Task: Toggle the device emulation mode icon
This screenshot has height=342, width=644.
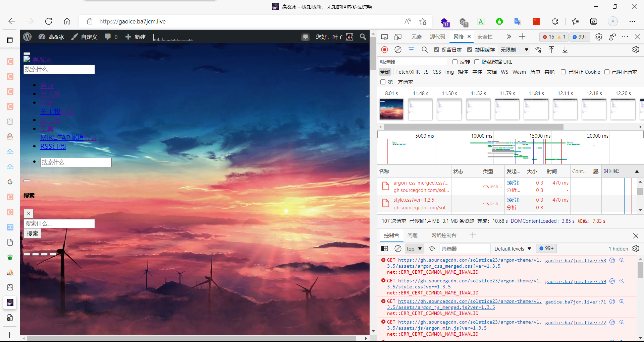Action: [398, 37]
